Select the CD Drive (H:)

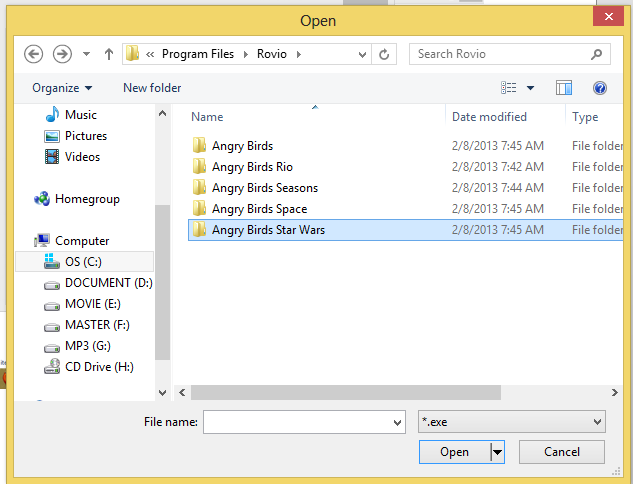pos(89,367)
